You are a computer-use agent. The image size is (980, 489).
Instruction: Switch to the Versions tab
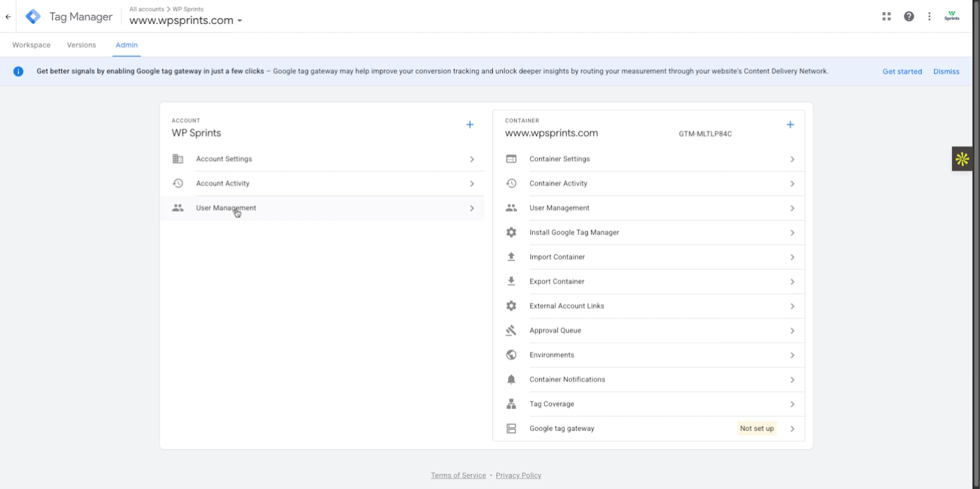(81, 45)
